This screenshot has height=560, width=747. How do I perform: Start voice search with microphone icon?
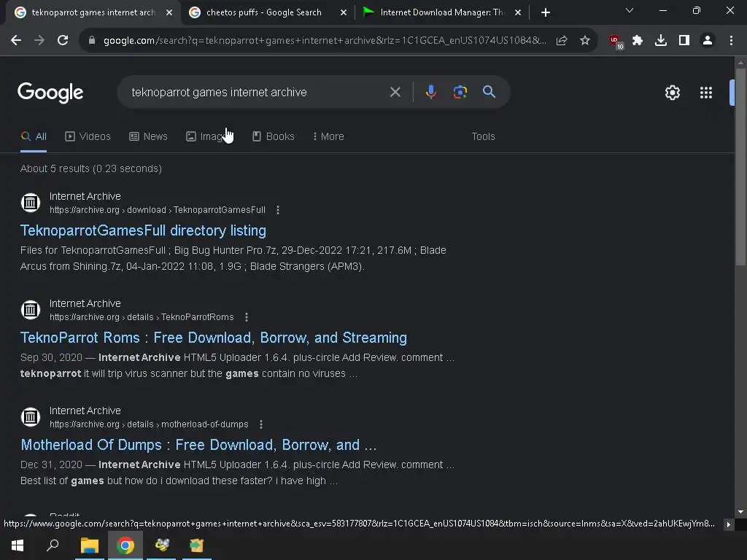point(430,92)
